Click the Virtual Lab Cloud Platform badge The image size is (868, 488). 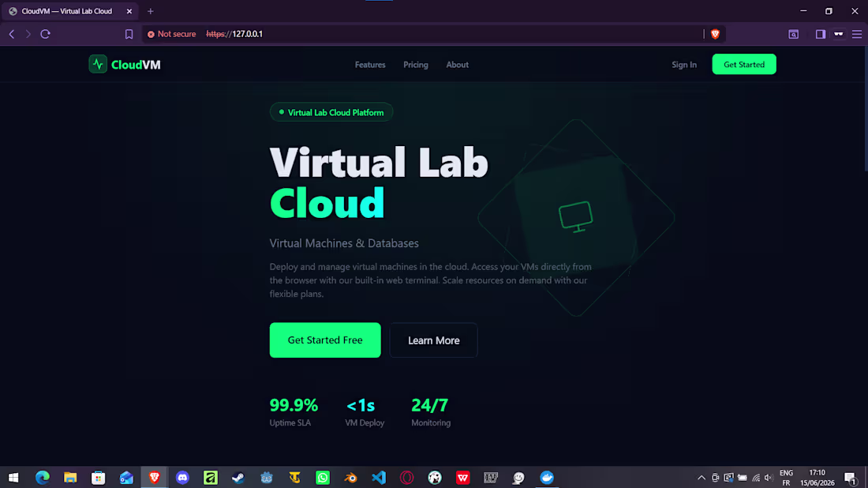point(331,112)
